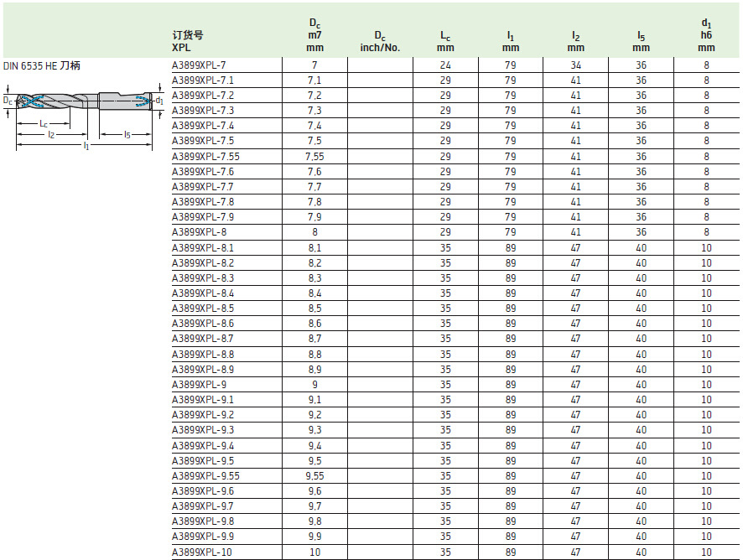Viewport: 743px width, 560px height.
Task: Click l5 value 36 in A3899XPL-7 row
Action: (642, 65)
